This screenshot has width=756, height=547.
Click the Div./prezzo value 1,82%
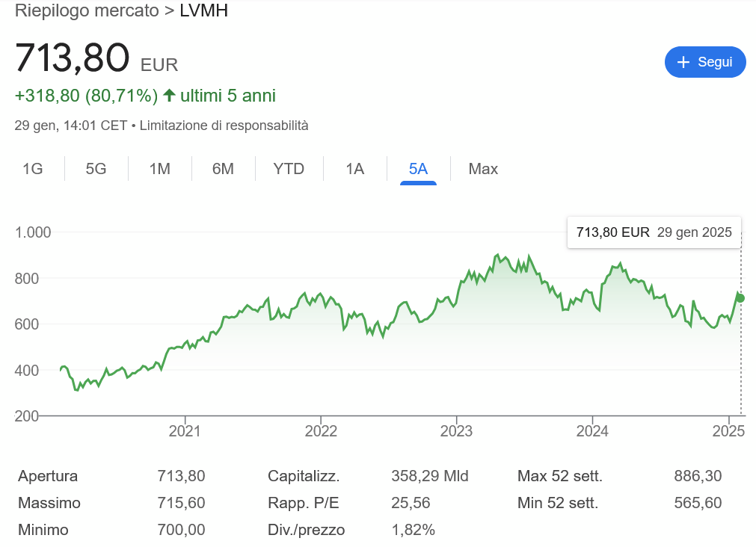(414, 530)
